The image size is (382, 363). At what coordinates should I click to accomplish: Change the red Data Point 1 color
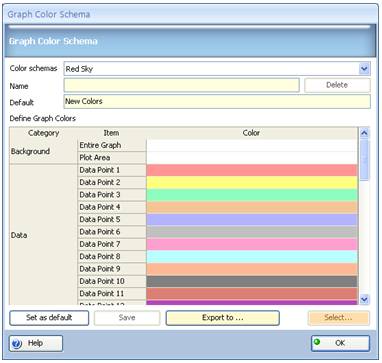point(252,170)
